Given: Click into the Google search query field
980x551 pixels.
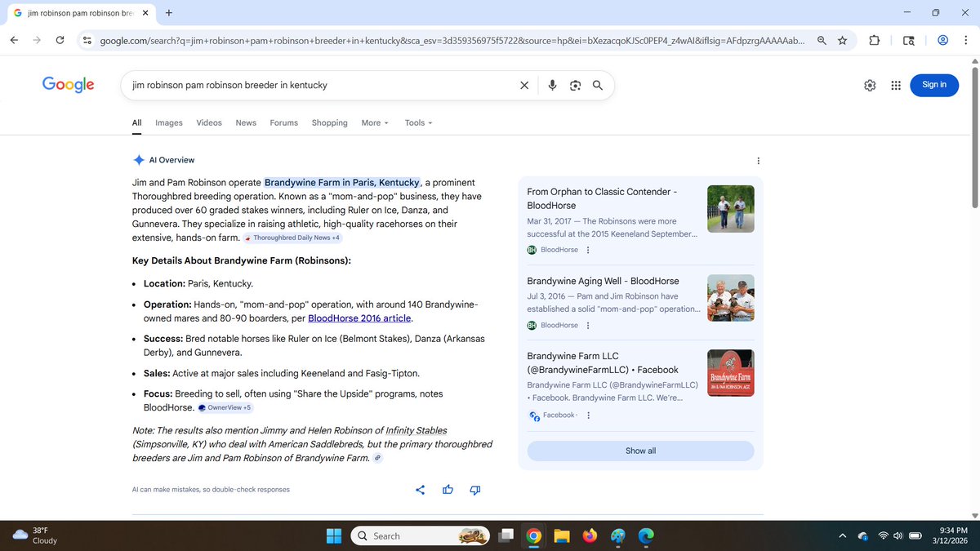Looking at the screenshot, I should (323, 85).
